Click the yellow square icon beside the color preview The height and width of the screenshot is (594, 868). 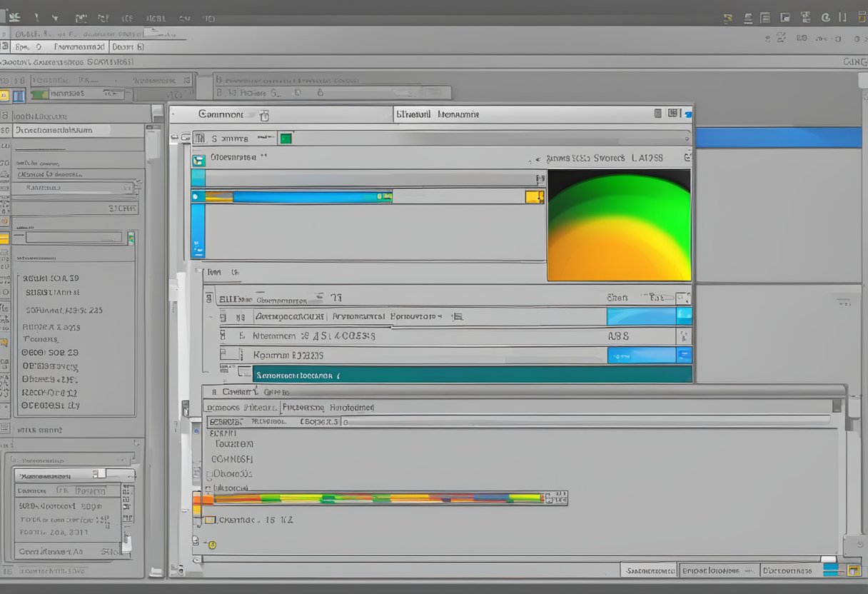pos(533,197)
